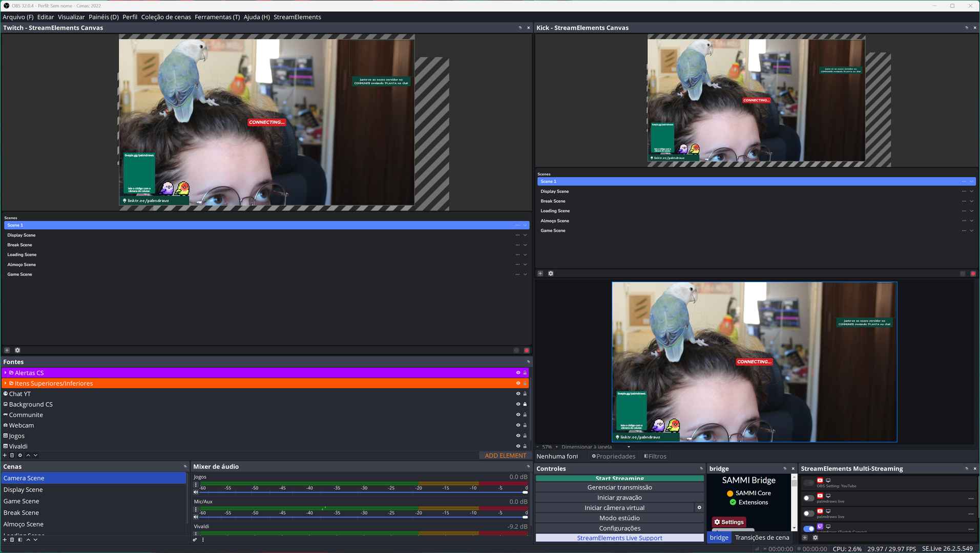Click the add source plus icon in Fontes
The height and width of the screenshot is (553, 980).
pyautogui.click(x=5, y=455)
